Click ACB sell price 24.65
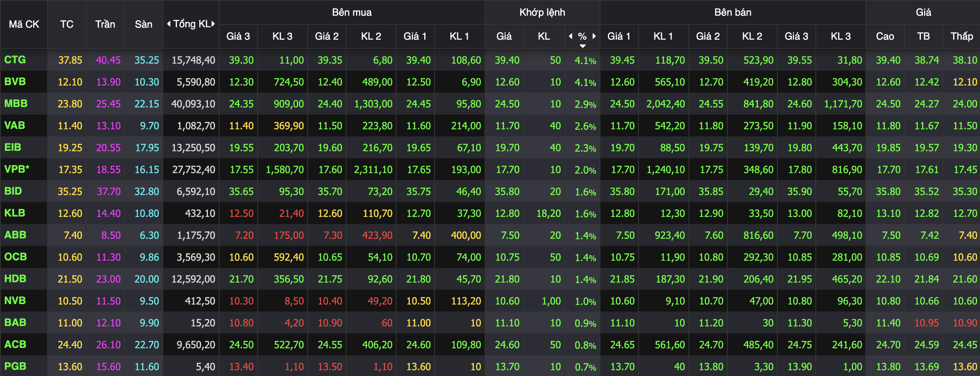The width and height of the screenshot is (980, 376). (622, 345)
